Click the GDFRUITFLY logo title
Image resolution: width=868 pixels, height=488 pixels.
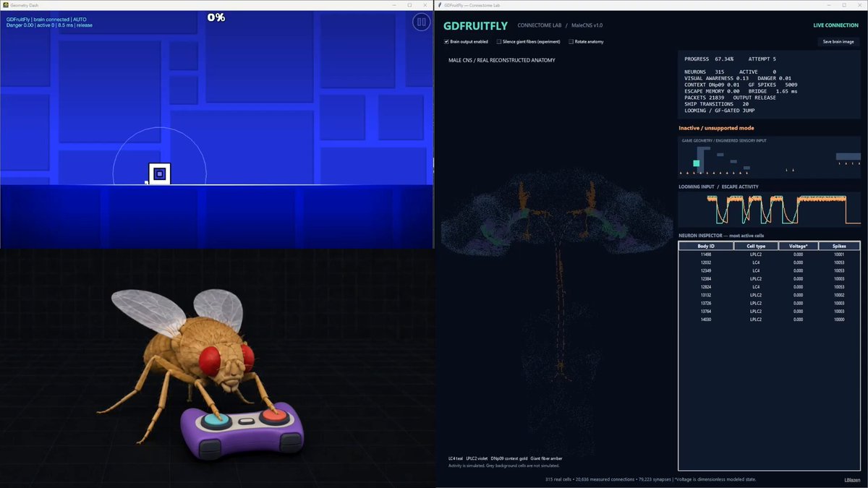coord(475,25)
